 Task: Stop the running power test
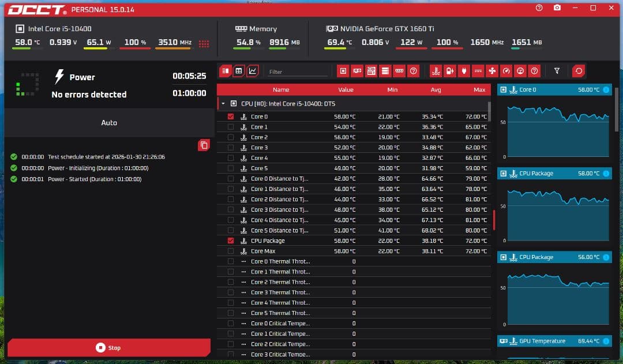[108, 347]
